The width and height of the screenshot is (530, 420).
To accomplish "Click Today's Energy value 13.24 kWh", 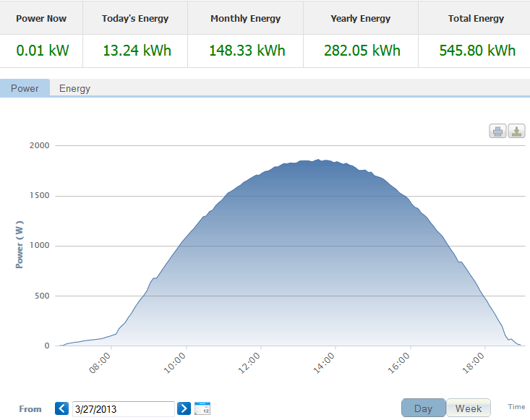I will (137, 51).
